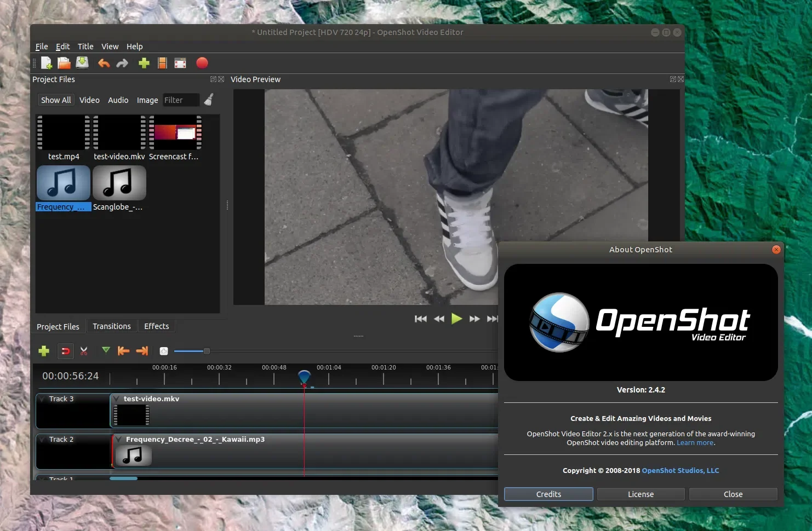Viewport: 812px width, 531px height.
Task: Jump to the next marker
Action: 142,351
